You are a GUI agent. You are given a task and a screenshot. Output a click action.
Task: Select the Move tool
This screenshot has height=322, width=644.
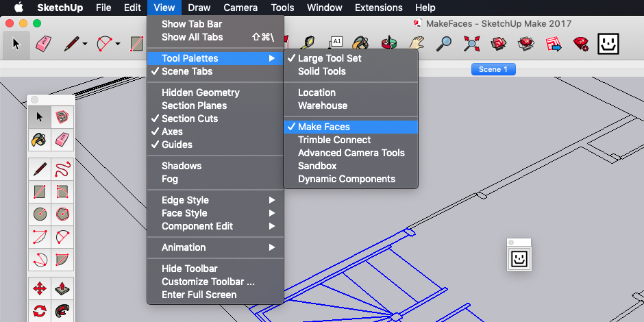[40, 288]
